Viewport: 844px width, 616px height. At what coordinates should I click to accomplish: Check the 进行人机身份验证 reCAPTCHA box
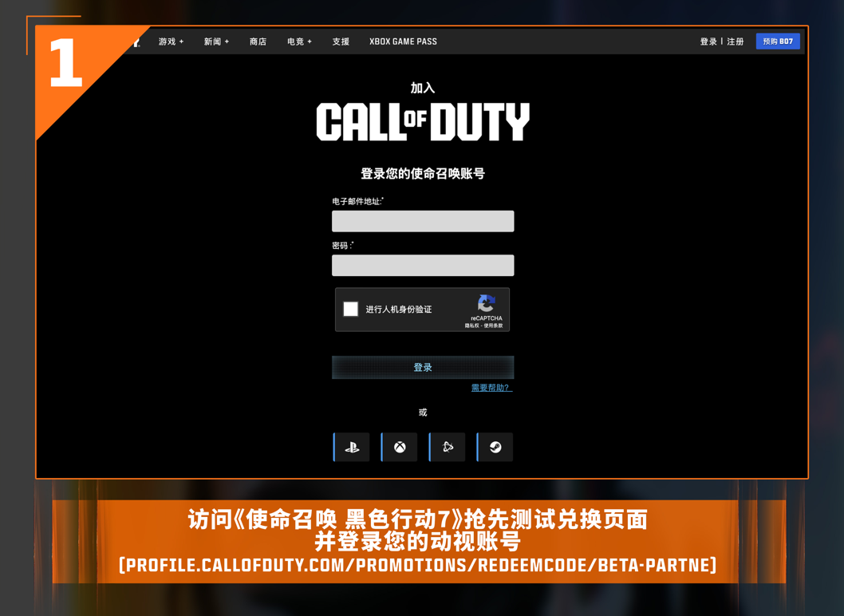point(351,310)
